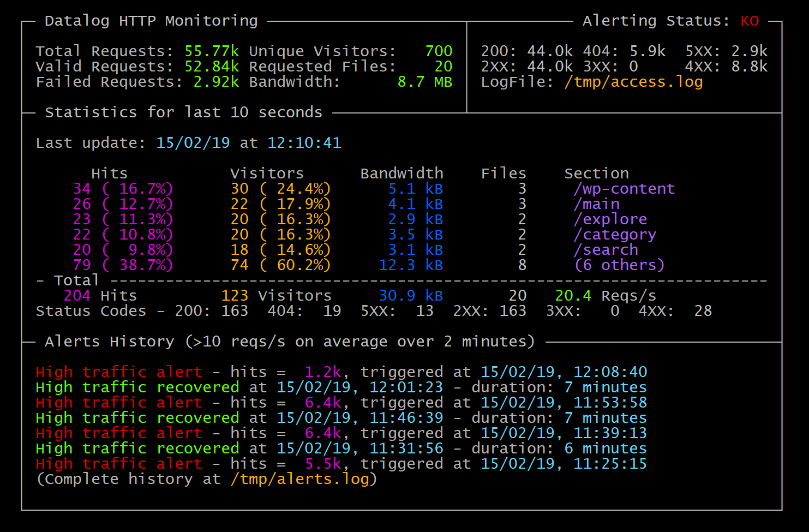Select the /wp-content section row
This screenshot has height=532, width=809.
(x=374, y=189)
